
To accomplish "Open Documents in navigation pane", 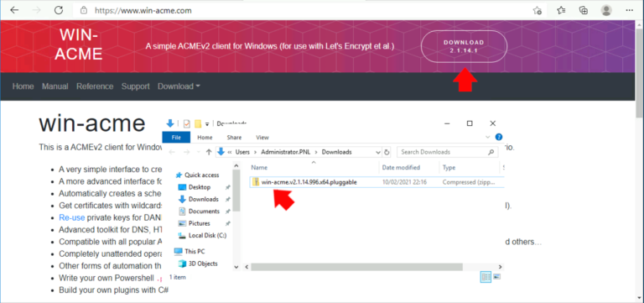I will [204, 212].
